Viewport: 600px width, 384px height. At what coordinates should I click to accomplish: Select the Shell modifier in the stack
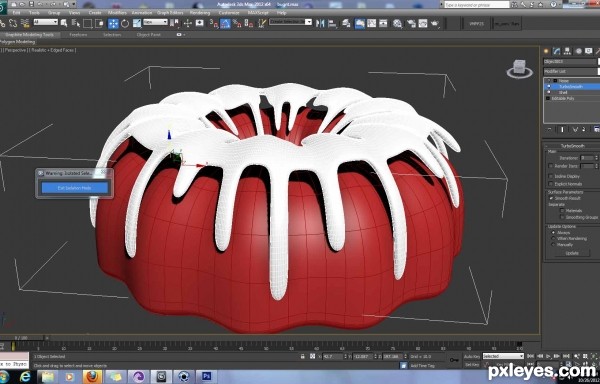point(563,92)
